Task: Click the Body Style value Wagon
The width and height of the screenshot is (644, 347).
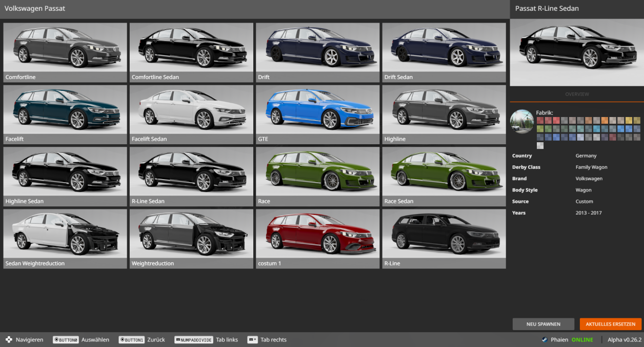Action: pyautogui.click(x=584, y=190)
